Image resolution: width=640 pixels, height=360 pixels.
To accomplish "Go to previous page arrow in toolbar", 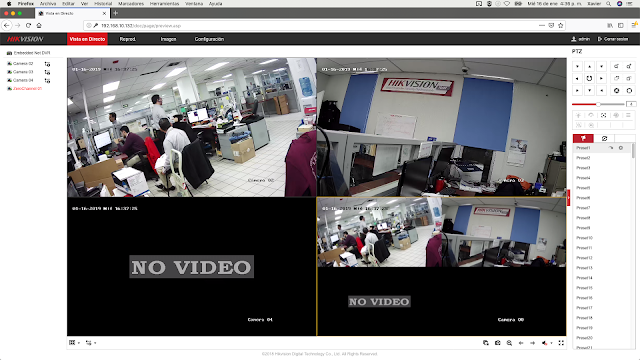I will [521, 343].
